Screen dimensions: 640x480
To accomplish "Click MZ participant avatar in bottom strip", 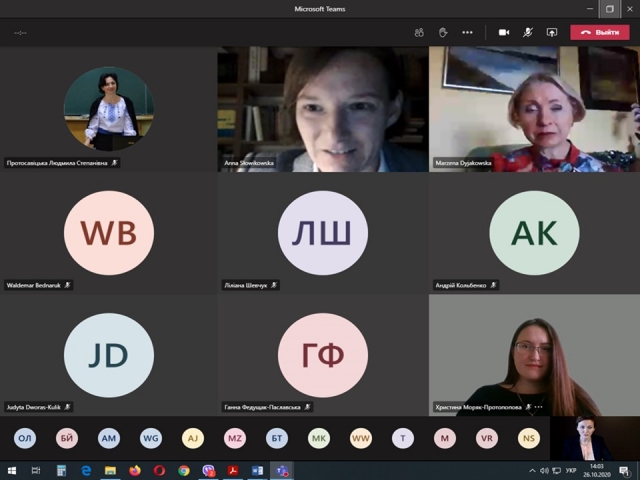I will (235, 438).
